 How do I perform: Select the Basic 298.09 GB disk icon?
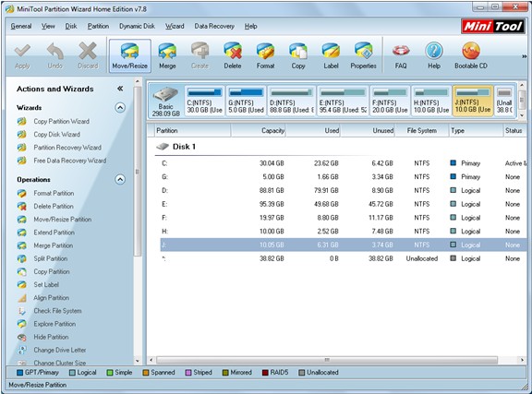point(166,101)
